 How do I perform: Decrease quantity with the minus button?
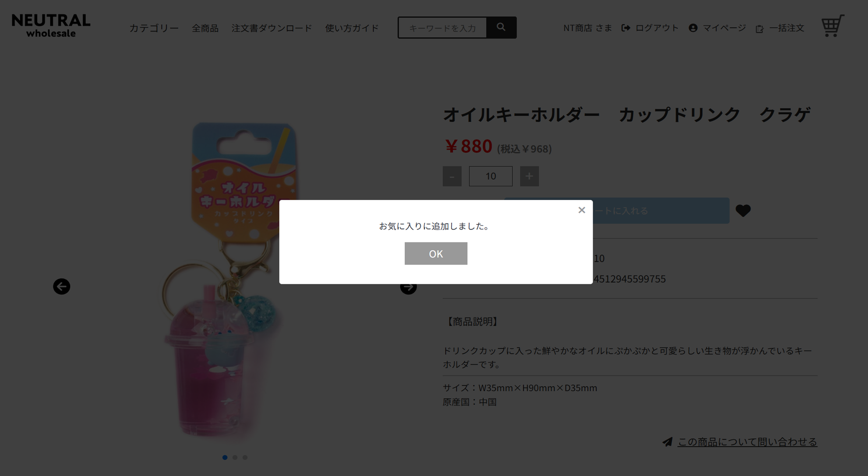click(x=452, y=176)
